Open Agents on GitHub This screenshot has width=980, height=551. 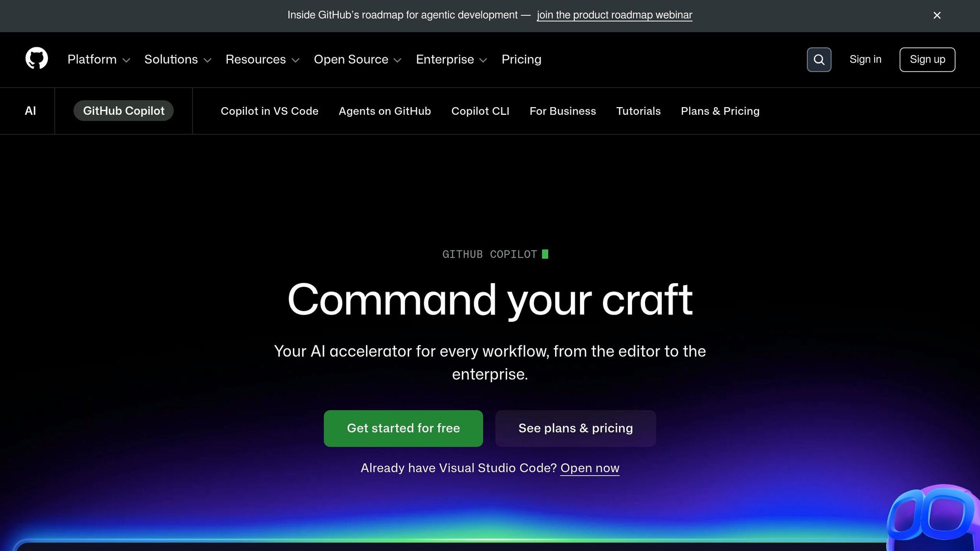click(x=385, y=111)
